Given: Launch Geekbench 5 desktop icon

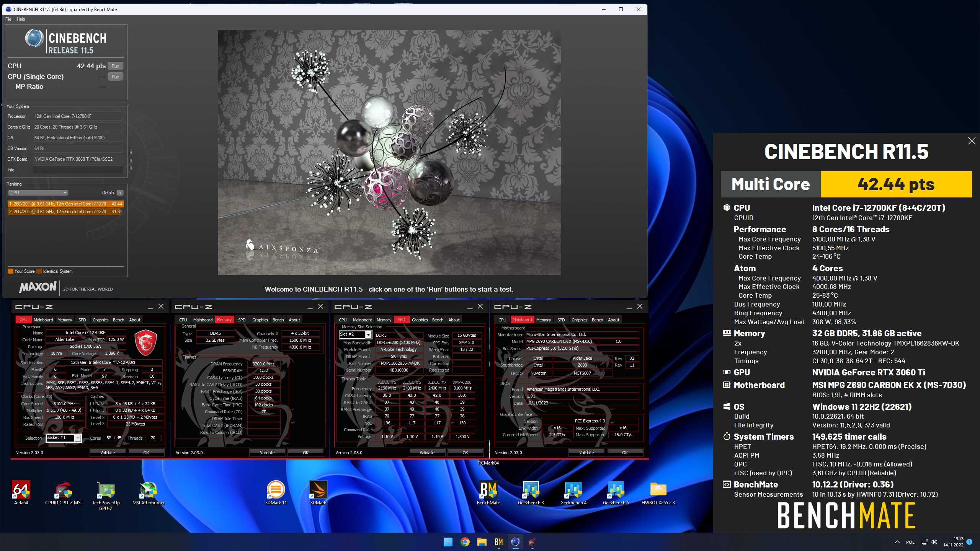Looking at the screenshot, I should 616,493.
